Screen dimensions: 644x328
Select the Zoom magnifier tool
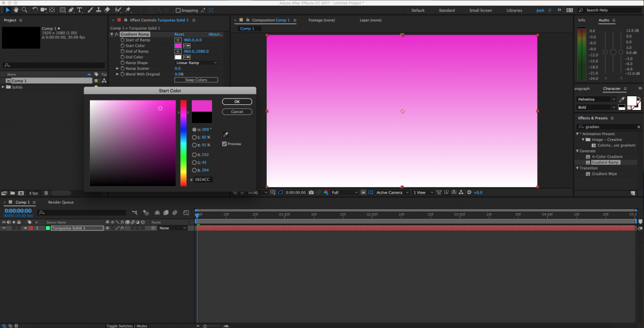25,10
